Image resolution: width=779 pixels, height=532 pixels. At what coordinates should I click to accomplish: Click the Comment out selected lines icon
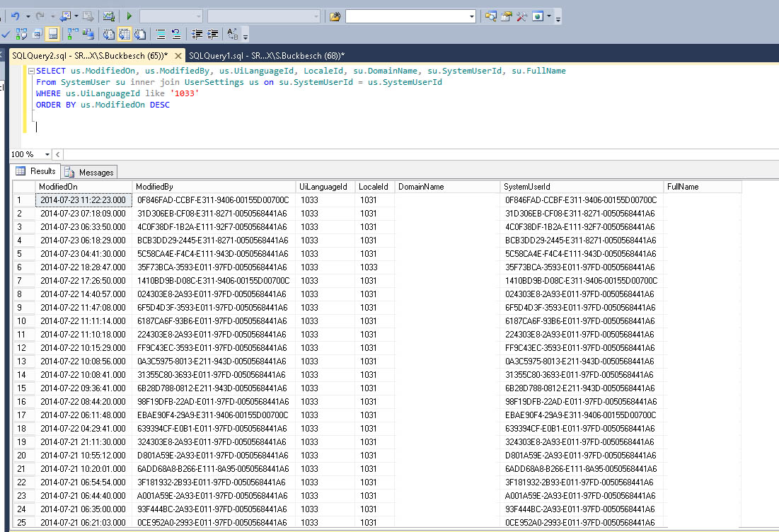(x=159, y=33)
